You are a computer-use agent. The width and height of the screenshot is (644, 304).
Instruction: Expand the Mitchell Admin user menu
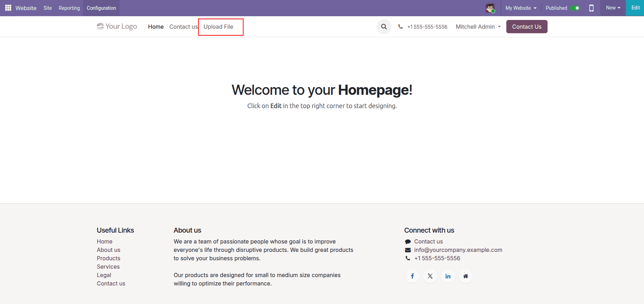478,27
